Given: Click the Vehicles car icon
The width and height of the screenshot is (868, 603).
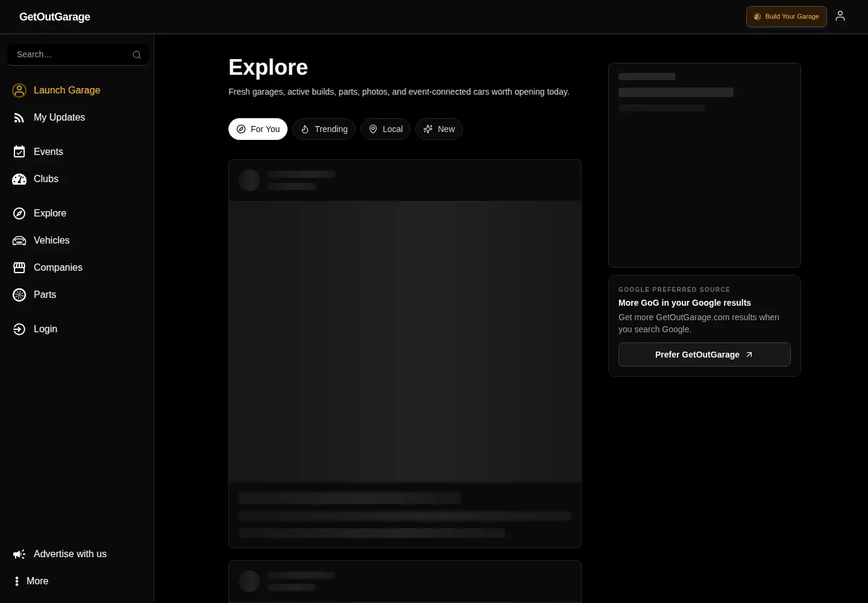Looking at the screenshot, I should 19,241.
